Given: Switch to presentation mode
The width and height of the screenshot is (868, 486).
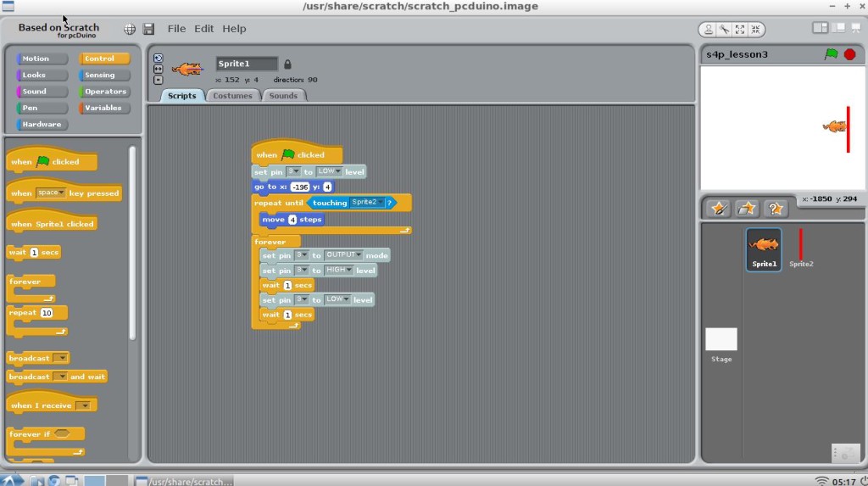Looking at the screenshot, I should 856,28.
